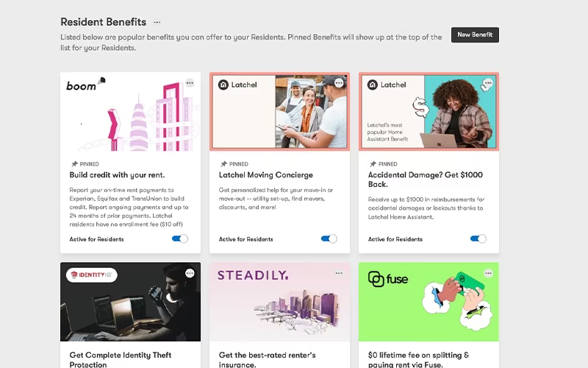Select the boom benefit banner image
Screen dimensions: 588x368
pos(131,112)
